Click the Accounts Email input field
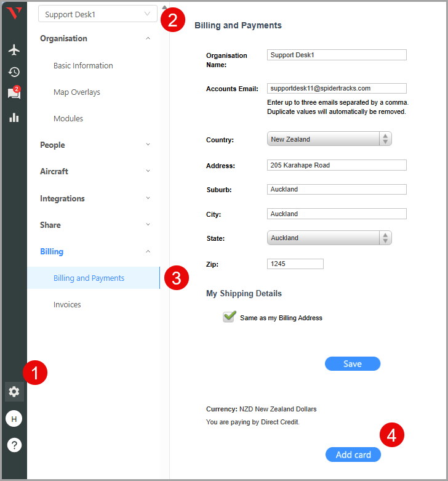 (337, 88)
